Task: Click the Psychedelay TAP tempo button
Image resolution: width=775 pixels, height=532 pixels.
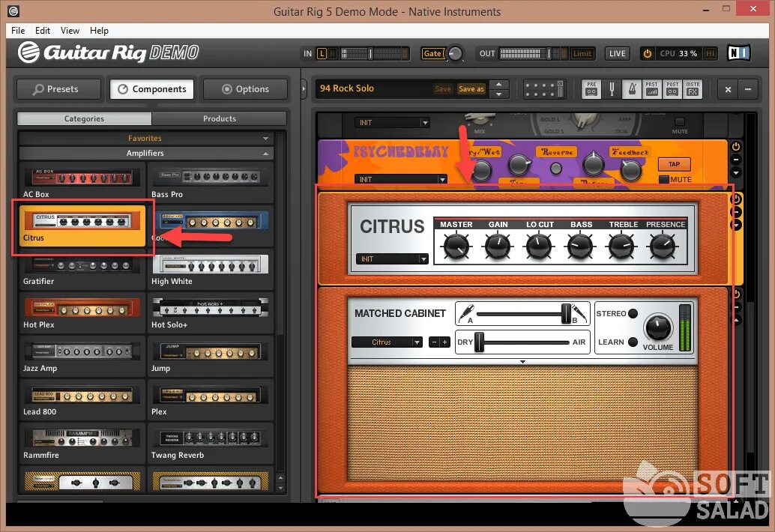Action: (674, 164)
